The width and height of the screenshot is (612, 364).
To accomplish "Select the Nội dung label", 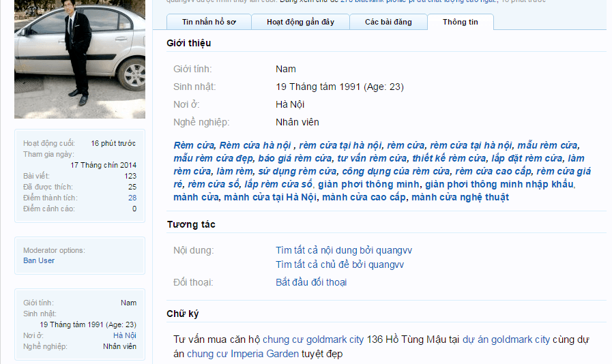I will 194,250.
